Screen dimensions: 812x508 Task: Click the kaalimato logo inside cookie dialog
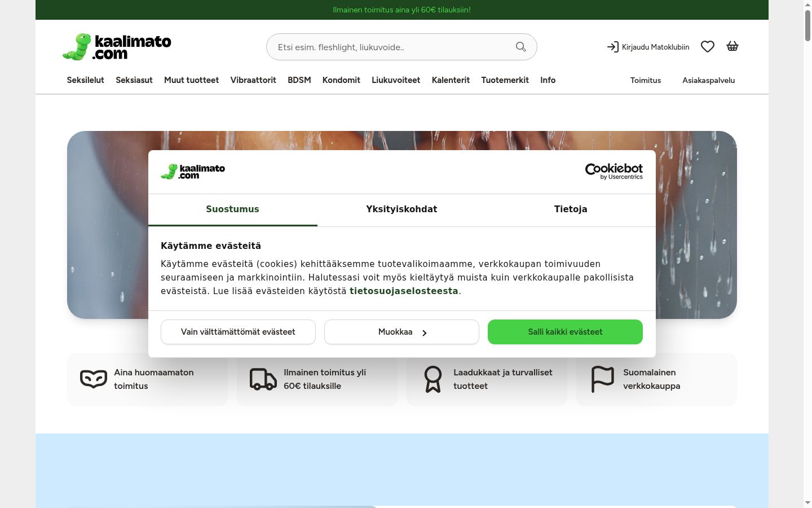pyautogui.click(x=193, y=172)
